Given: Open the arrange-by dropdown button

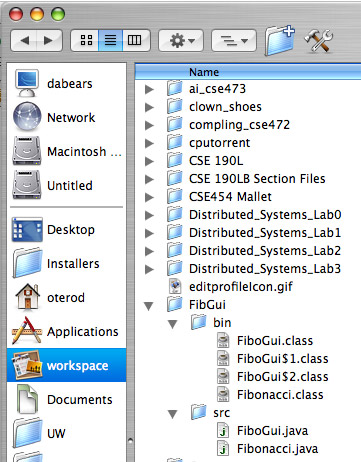Looking at the screenshot, I should 234,41.
